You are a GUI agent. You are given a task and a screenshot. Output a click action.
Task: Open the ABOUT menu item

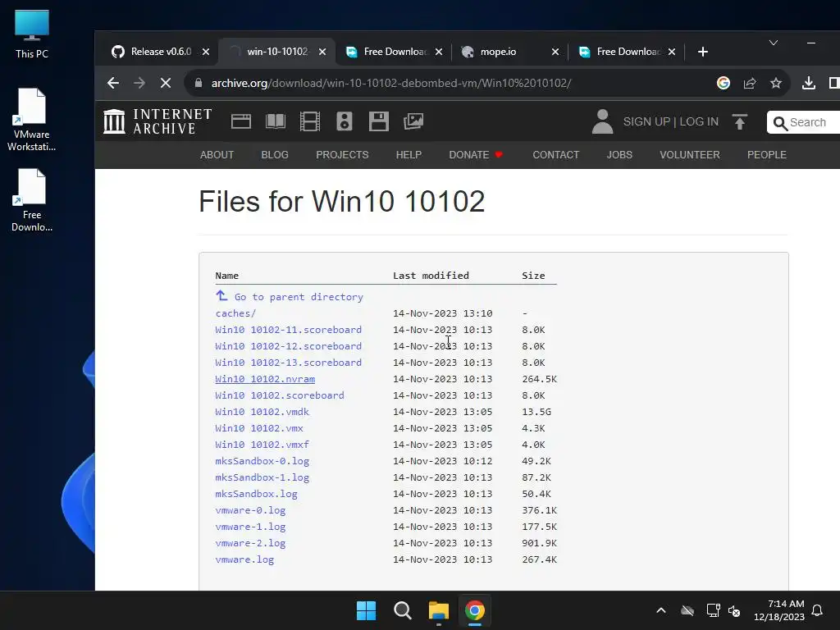[x=217, y=155]
